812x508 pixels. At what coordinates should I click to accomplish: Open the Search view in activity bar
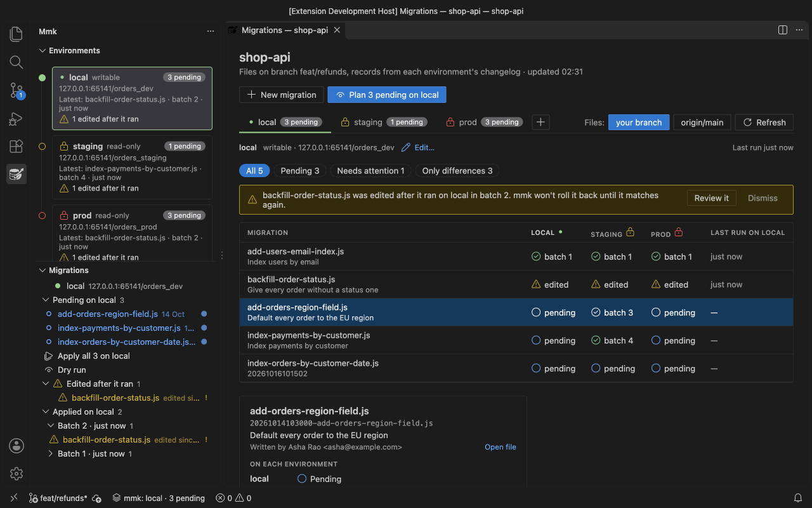16,62
